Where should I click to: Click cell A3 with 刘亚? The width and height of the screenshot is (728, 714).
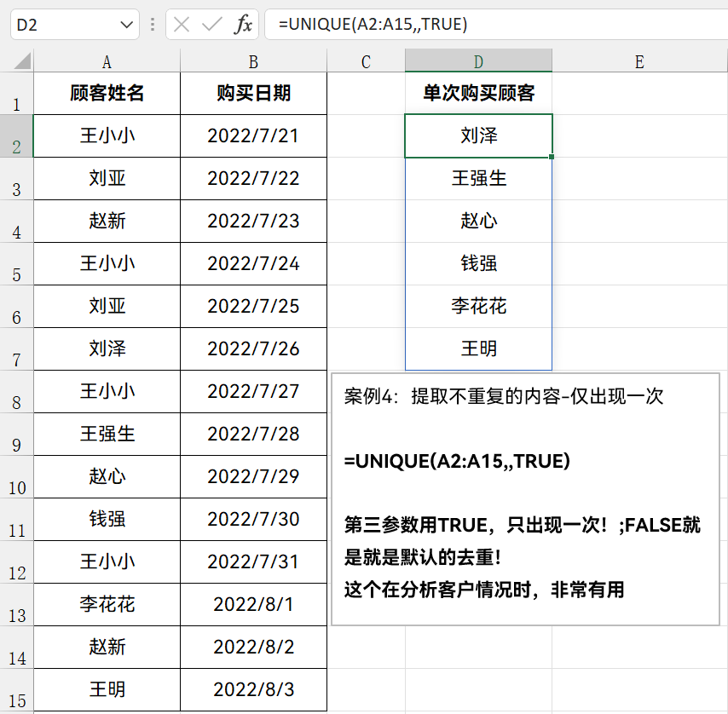(107, 179)
